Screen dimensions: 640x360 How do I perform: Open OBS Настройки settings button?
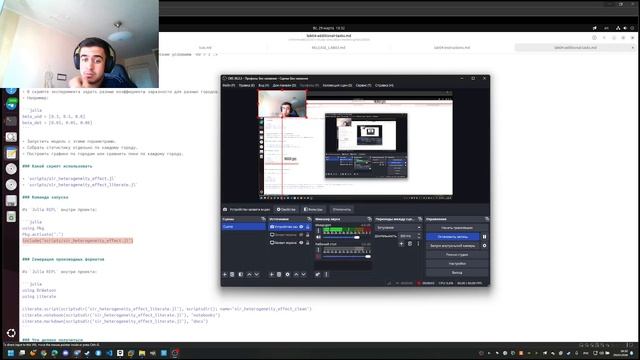click(x=457, y=264)
